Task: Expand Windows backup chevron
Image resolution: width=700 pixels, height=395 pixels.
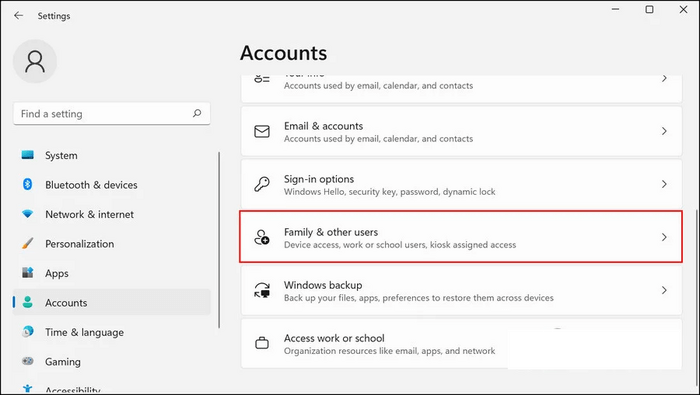Action: click(664, 290)
